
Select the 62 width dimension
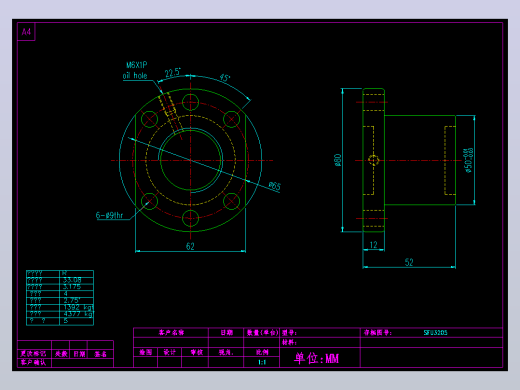tap(190, 246)
